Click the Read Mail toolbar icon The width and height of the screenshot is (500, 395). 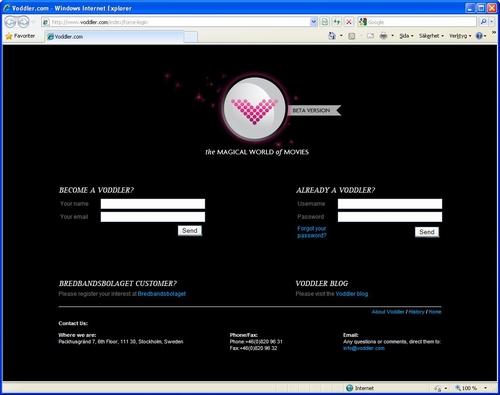click(370, 36)
